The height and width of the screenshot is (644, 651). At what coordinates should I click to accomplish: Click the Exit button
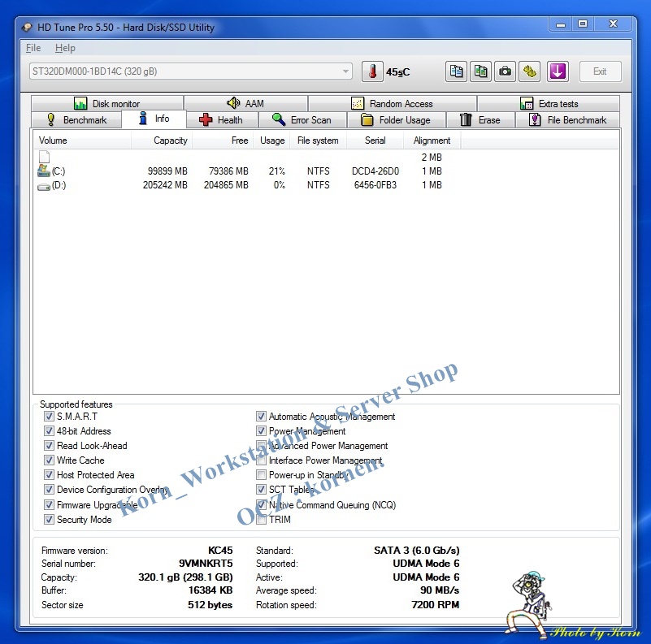tap(600, 71)
